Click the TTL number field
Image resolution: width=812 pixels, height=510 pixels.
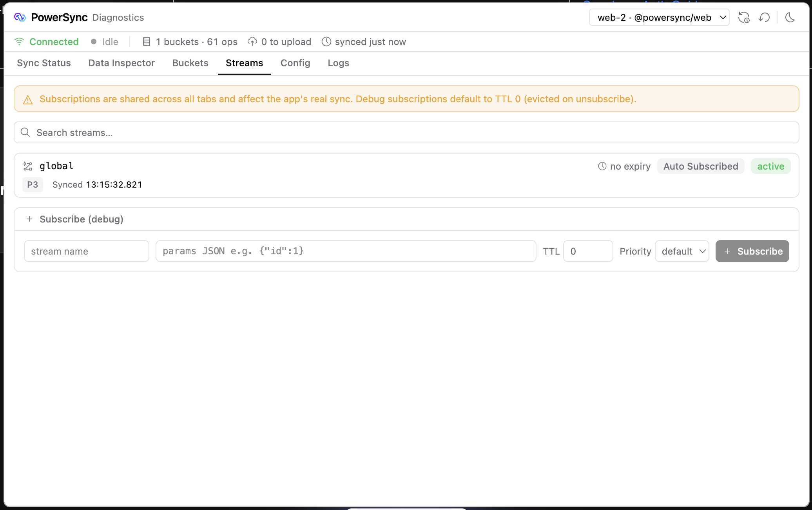pyautogui.click(x=588, y=251)
